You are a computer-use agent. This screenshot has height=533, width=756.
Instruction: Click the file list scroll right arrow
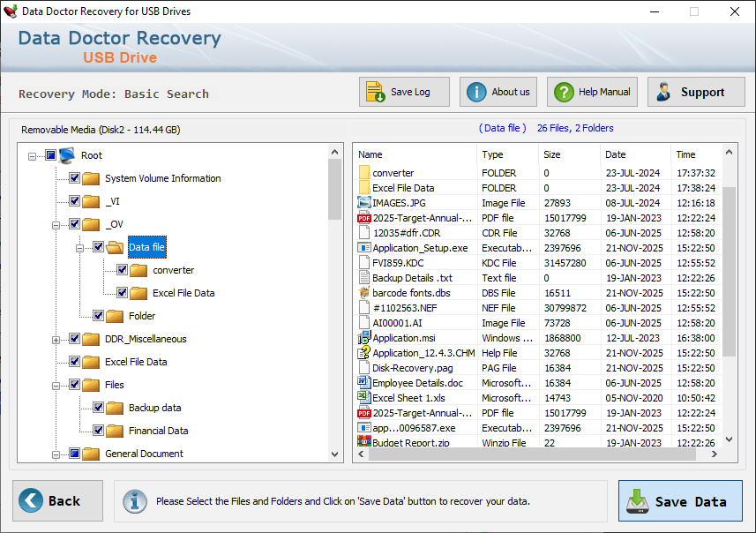pos(714,454)
